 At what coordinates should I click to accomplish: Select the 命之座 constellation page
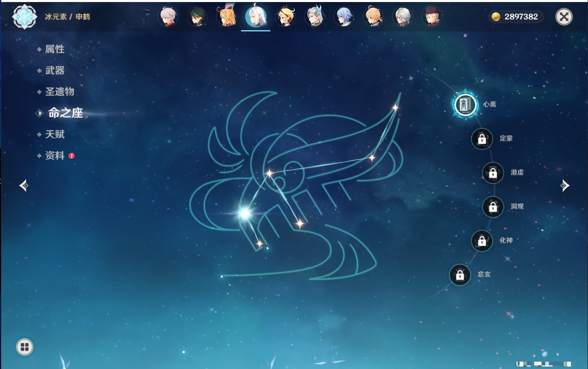(x=65, y=113)
